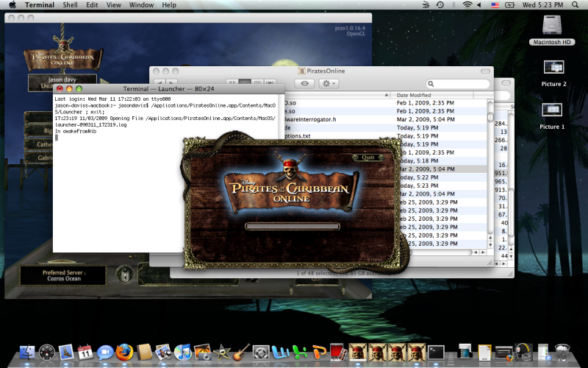
Task: Click right horizontal scroll arrow in PiratesOnline window
Action: (483, 252)
